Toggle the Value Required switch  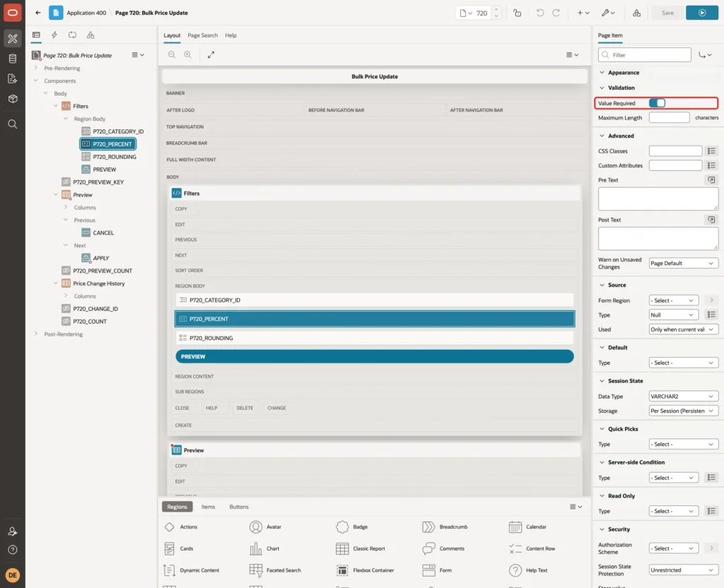coord(657,103)
